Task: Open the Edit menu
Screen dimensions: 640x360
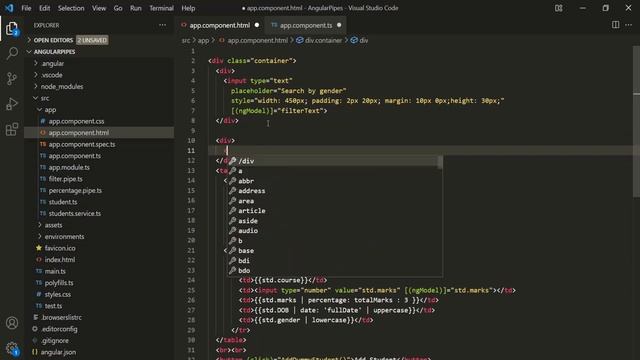Action: coord(44,8)
